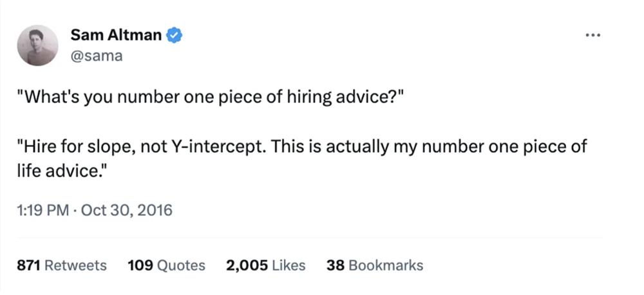644x295 pixels.
Task: View the 871 Retweets list
Action: (x=61, y=265)
